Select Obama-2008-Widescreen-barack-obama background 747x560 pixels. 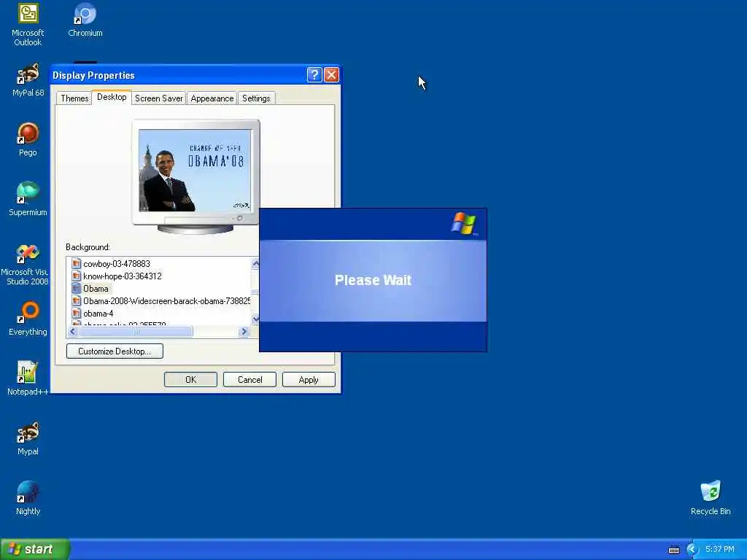167,301
